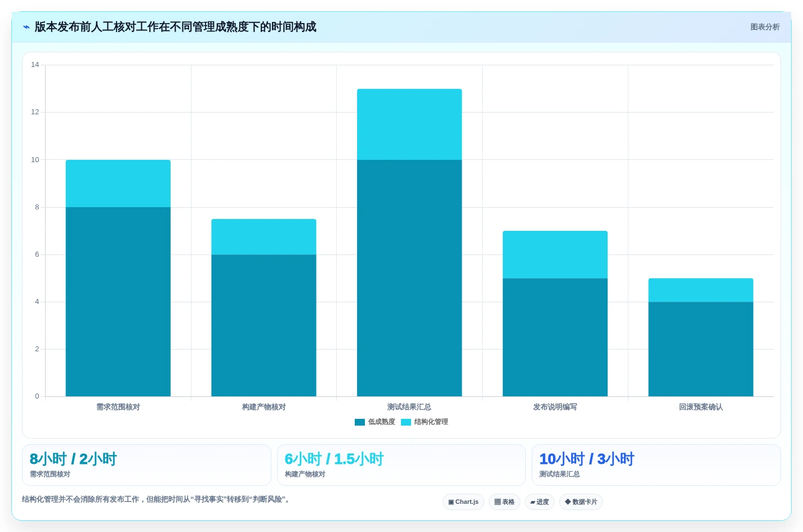Open the 6小时 / 1.5小时 data card
803x532 pixels.
pos(401,465)
